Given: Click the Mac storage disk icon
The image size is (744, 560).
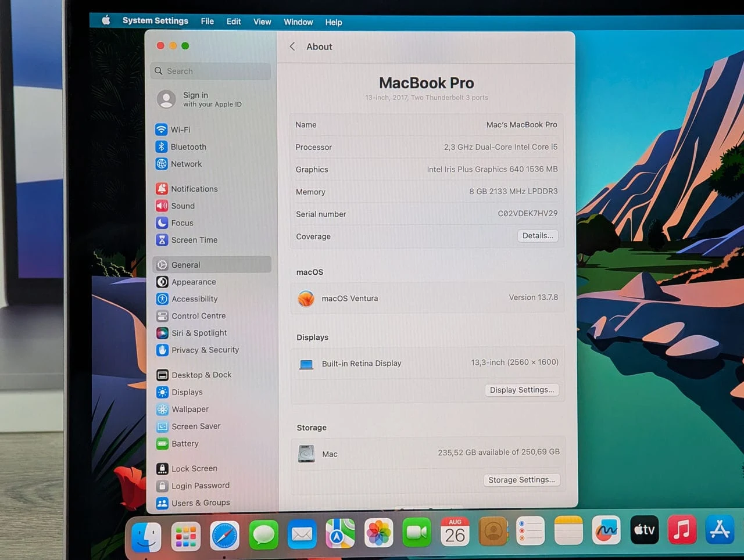Looking at the screenshot, I should 306,453.
